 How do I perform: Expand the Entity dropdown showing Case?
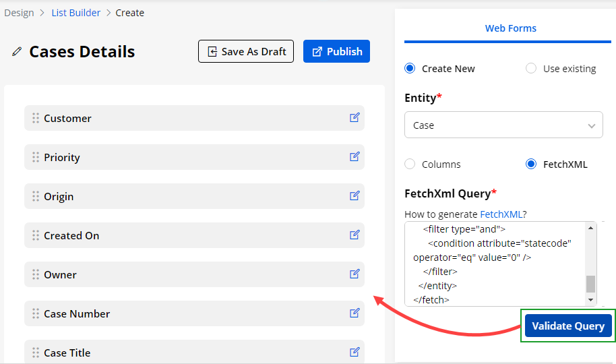coord(503,125)
